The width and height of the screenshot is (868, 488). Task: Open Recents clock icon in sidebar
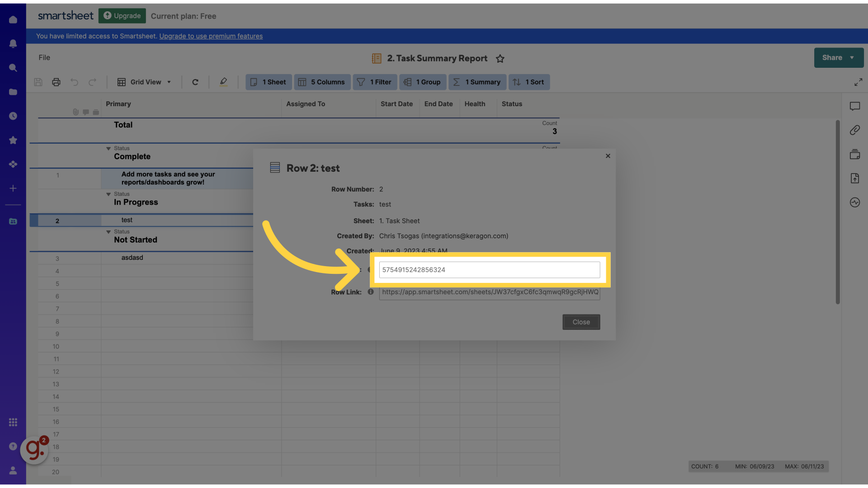(13, 116)
